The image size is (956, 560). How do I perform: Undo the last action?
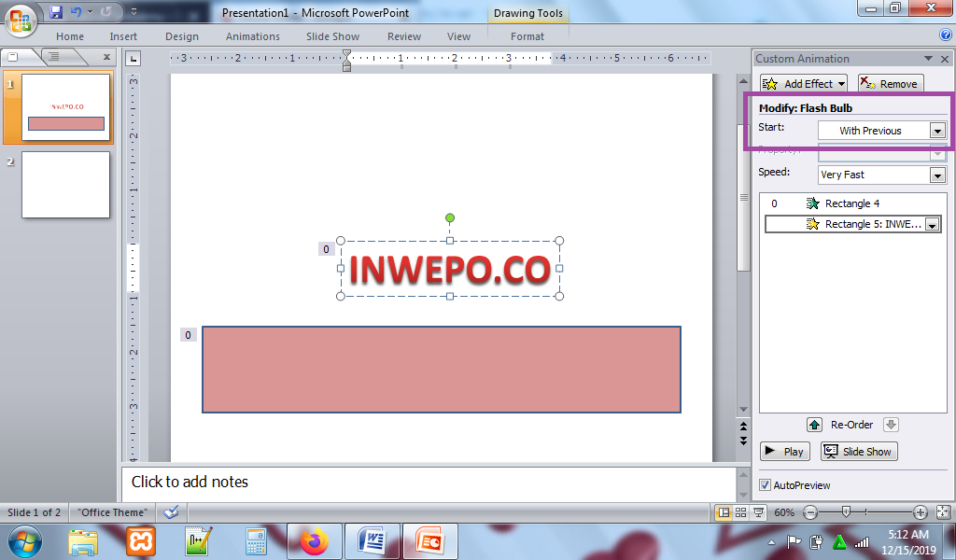(76, 11)
